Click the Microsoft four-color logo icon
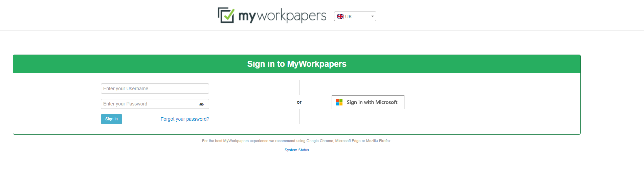The image size is (644, 177). pyautogui.click(x=339, y=102)
